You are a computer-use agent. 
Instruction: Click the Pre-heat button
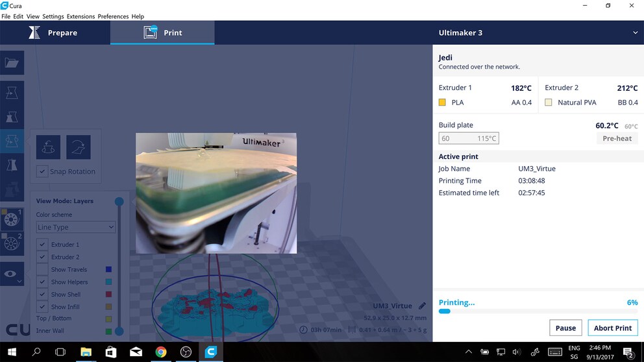617,138
